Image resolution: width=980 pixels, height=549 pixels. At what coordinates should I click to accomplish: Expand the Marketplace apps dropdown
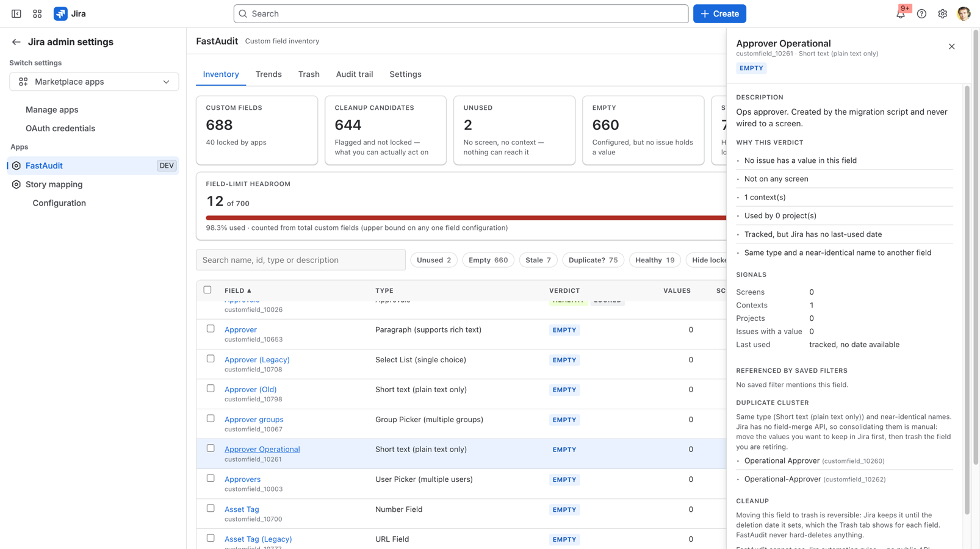click(x=94, y=82)
